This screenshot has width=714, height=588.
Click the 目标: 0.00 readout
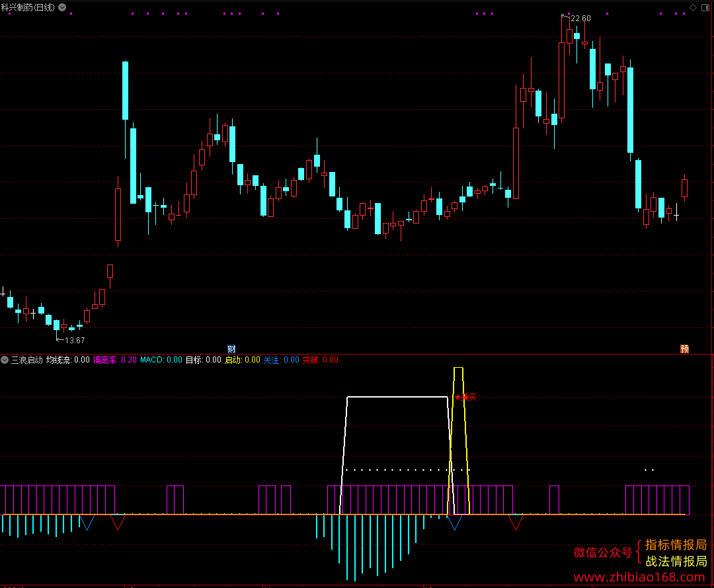[204, 360]
